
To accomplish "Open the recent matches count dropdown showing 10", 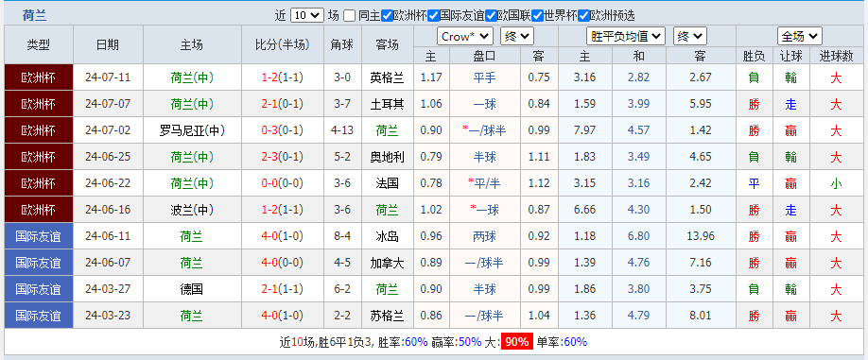I will click(x=307, y=15).
